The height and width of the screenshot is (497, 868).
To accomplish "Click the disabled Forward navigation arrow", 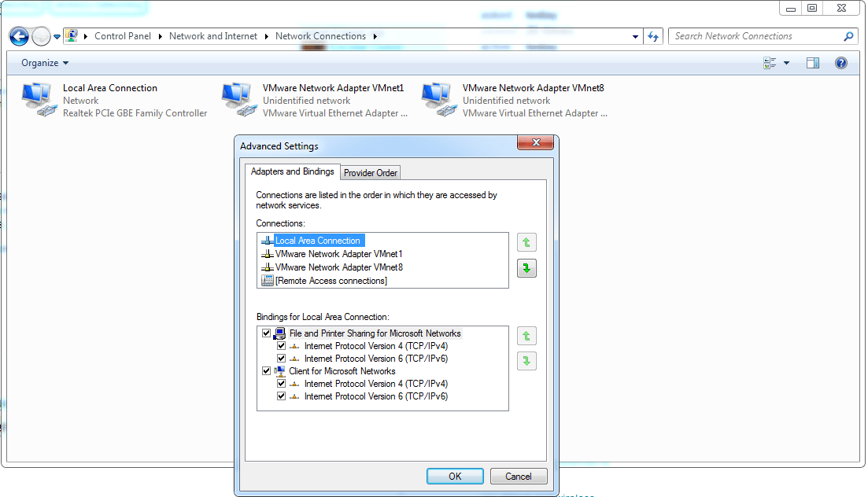I will pos(41,36).
